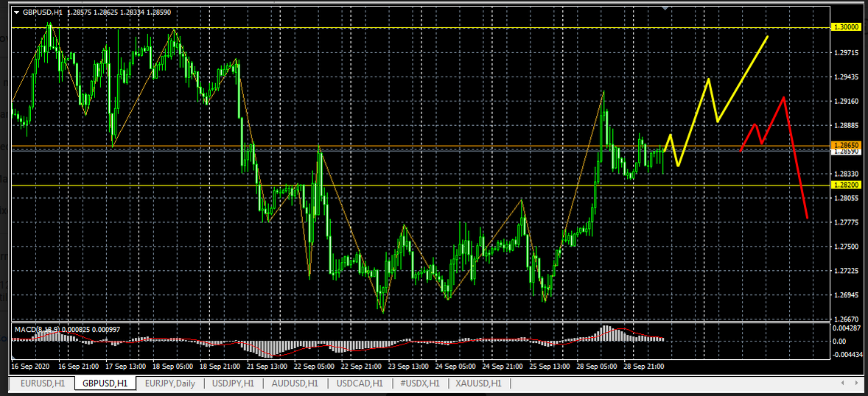Click the triangle arrow beside the GBPUSD,H1 title

17,13
